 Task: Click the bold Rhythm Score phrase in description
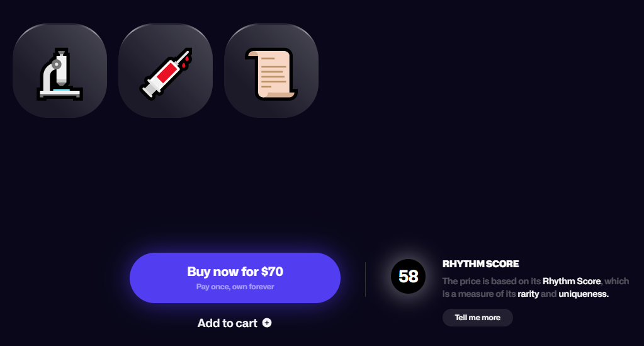pos(572,281)
